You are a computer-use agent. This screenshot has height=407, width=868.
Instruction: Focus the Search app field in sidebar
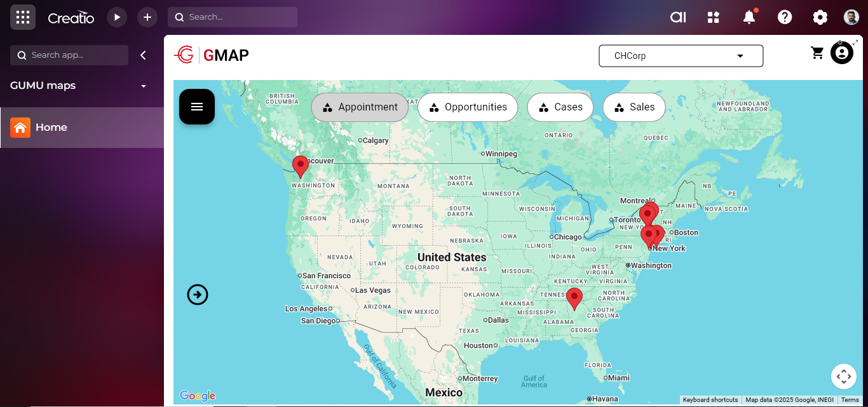69,55
